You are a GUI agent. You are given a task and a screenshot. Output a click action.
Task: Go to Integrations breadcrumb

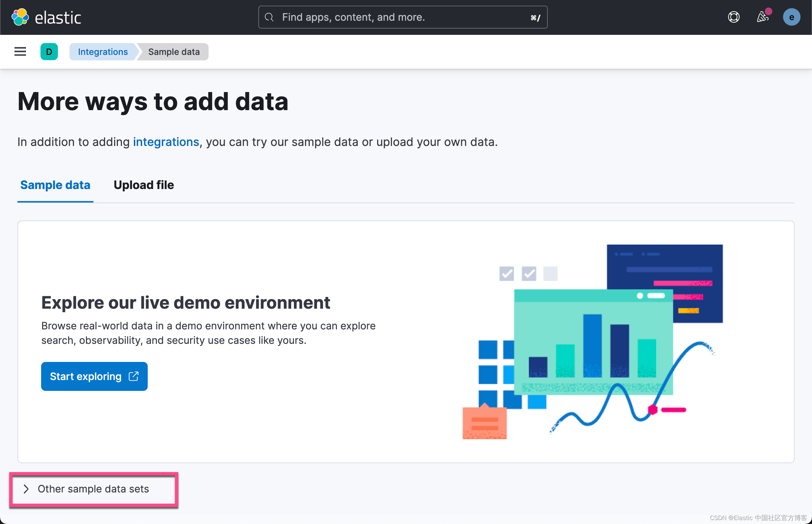coord(103,52)
